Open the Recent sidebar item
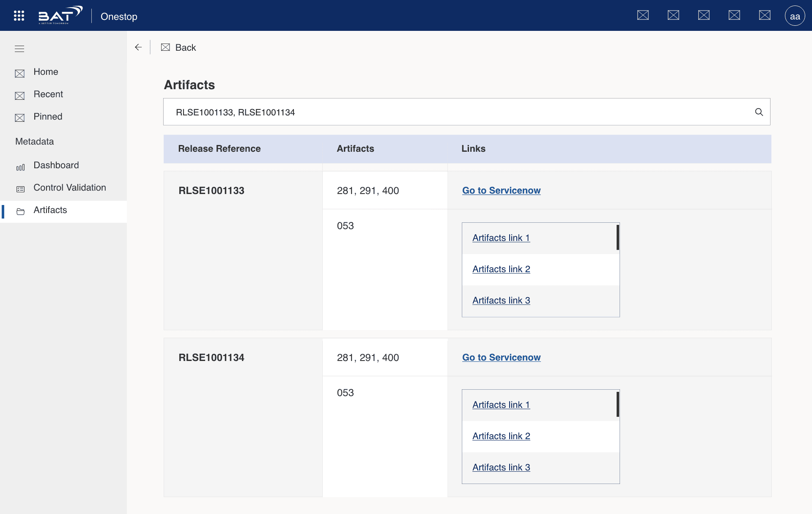The width and height of the screenshot is (812, 514). coord(48,94)
